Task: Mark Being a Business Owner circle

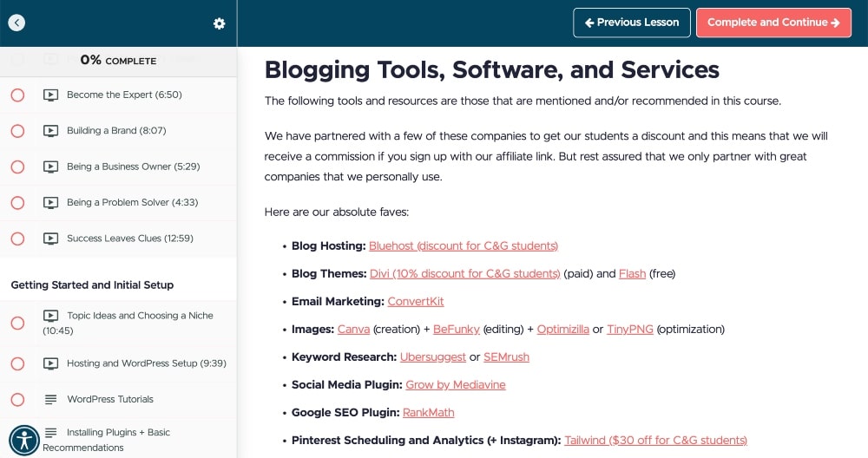Action: 17,167
